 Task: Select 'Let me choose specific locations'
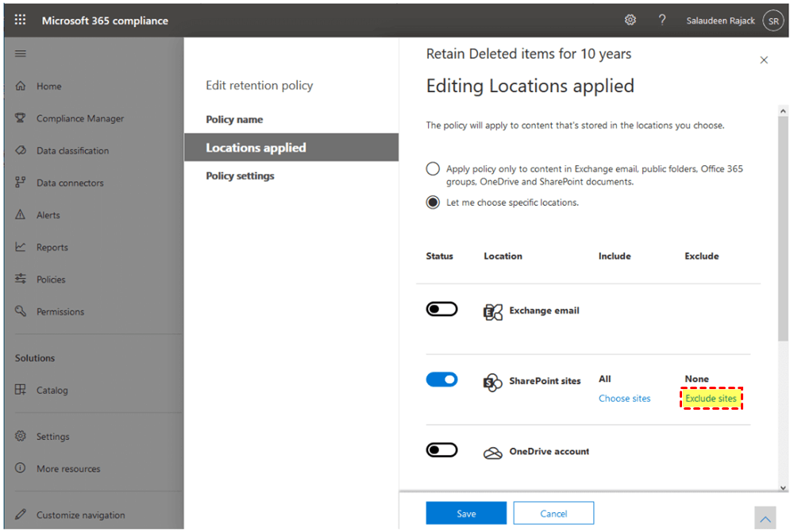click(x=433, y=202)
